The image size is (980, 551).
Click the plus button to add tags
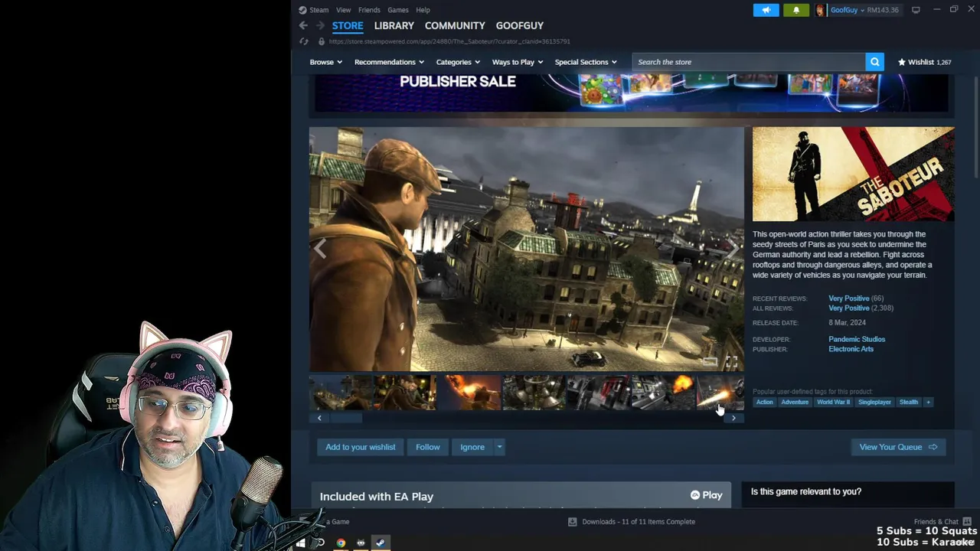tap(928, 402)
